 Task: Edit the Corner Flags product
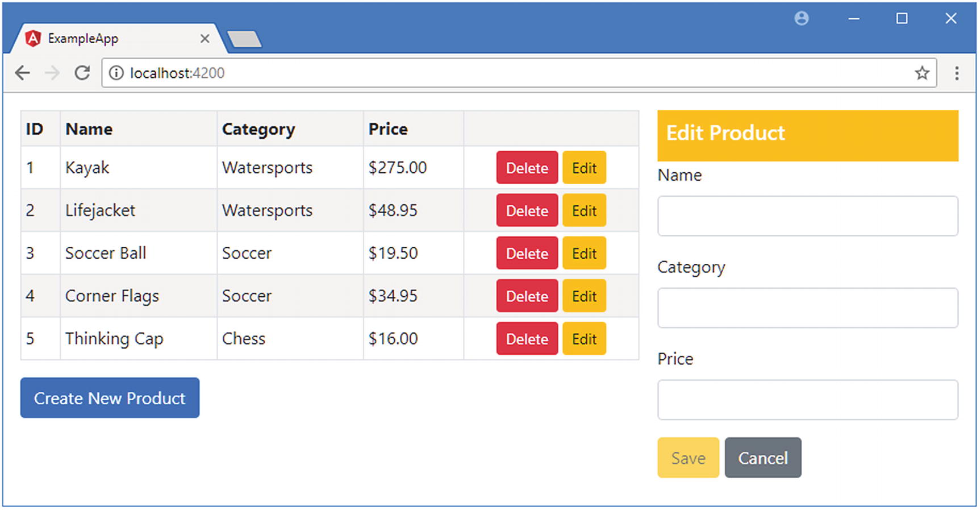pyautogui.click(x=584, y=296)
